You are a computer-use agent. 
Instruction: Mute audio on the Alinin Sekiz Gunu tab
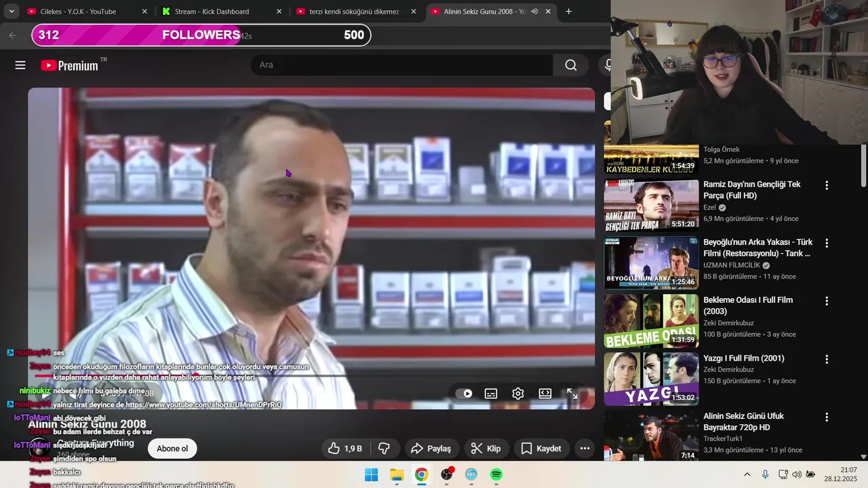click(534, 12)
